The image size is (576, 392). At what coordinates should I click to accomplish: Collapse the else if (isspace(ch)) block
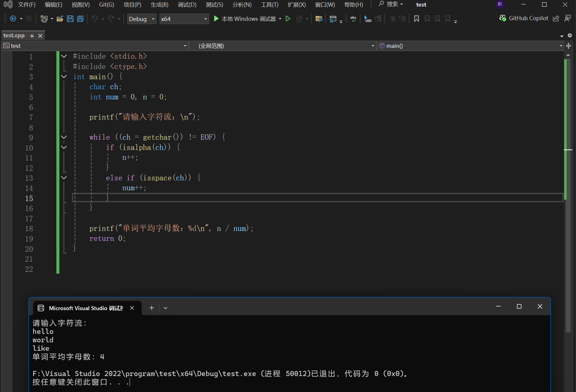(x=64, y=178)
